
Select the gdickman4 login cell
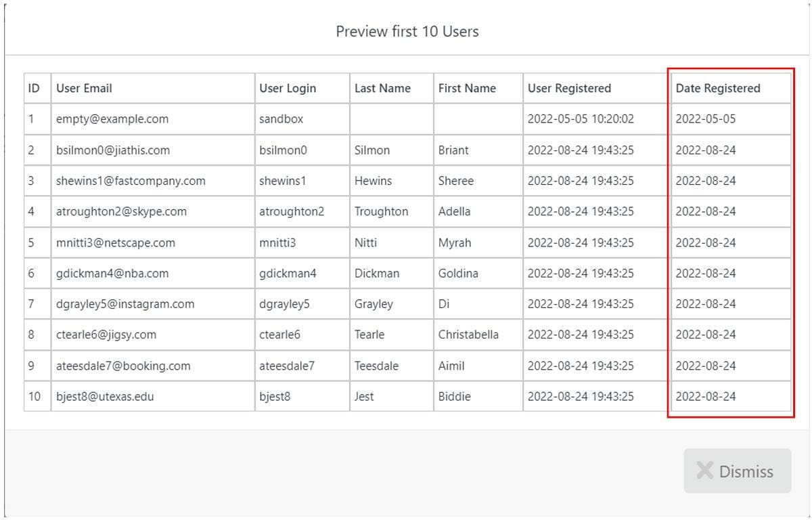pyautogui.click(x=302, y=274)
